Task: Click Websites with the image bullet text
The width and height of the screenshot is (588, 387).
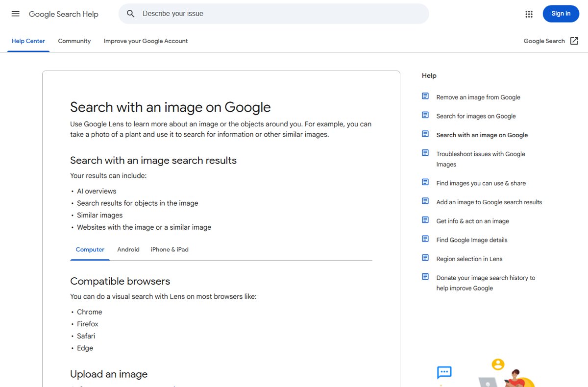Action: tap(144, 227)
